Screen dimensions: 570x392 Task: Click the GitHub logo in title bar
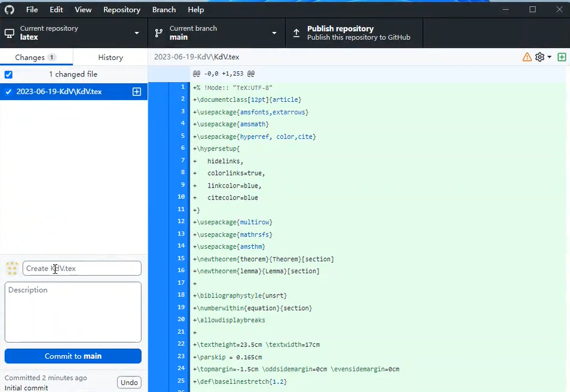click(x=9, y=9)
